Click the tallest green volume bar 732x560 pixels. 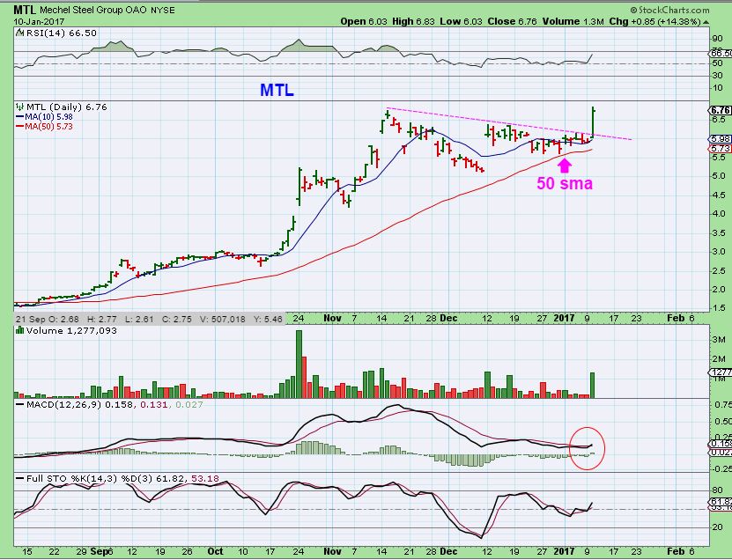(299, 364)
